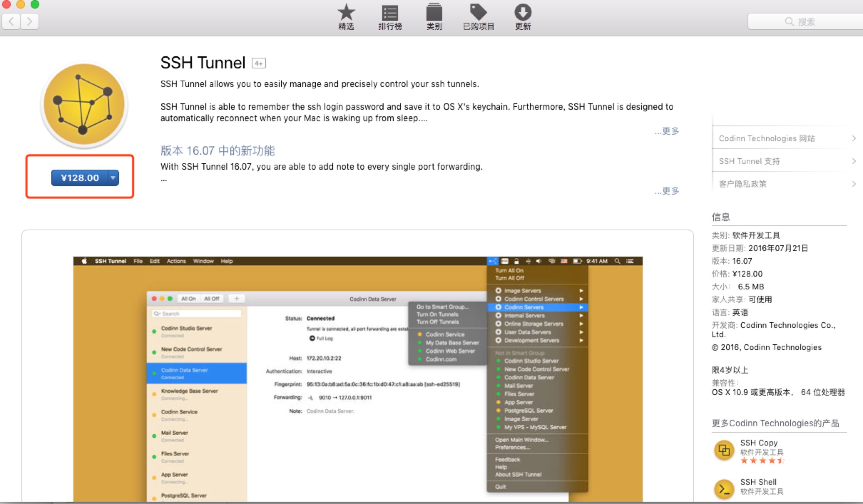Viewport: 863px width, 504px height.
Task: Buy app with ¥128.00 button
Action: click(x=80, y=178)
